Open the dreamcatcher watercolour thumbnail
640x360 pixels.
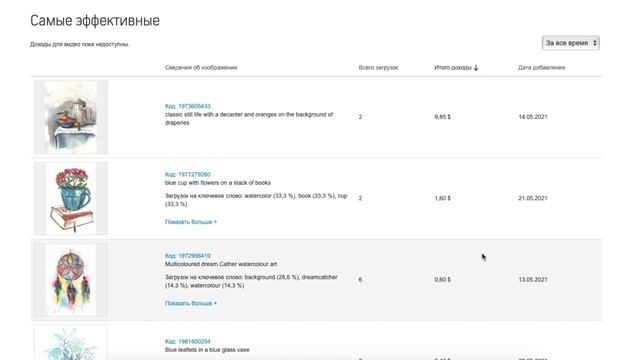click(x=71, y=280)
